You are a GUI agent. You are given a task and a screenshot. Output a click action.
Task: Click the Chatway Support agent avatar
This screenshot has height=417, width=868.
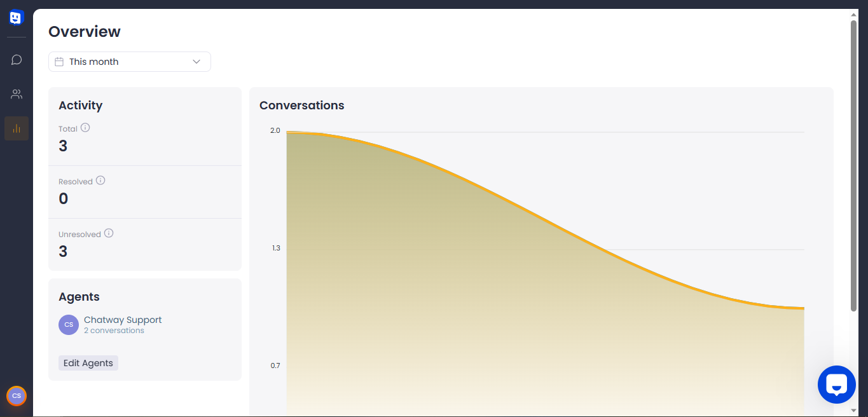click(x=69, y=325)
